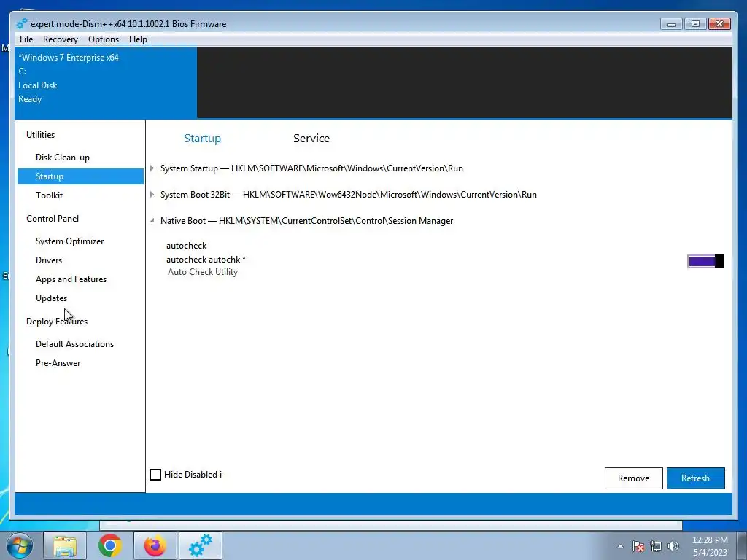Open the Help menu
The image size is (747, 560).
click(x=138, y=39)
